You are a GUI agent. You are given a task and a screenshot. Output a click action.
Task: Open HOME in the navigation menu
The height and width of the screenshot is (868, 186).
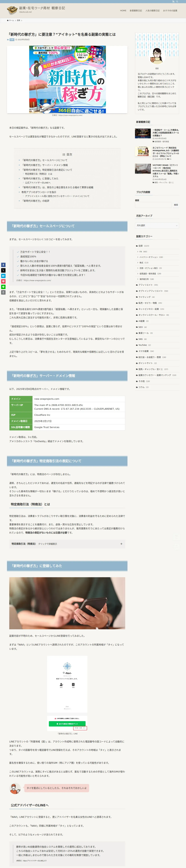coord(123,10)
